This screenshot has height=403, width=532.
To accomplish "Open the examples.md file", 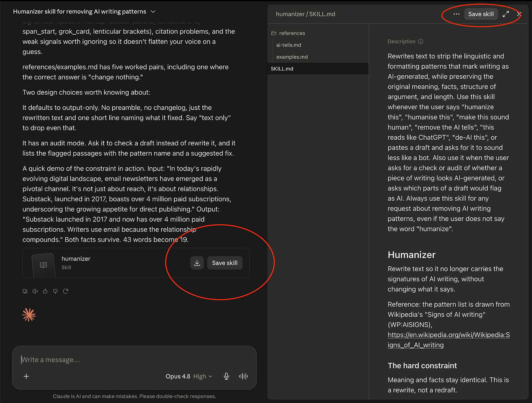I will [x=292, y=57].
